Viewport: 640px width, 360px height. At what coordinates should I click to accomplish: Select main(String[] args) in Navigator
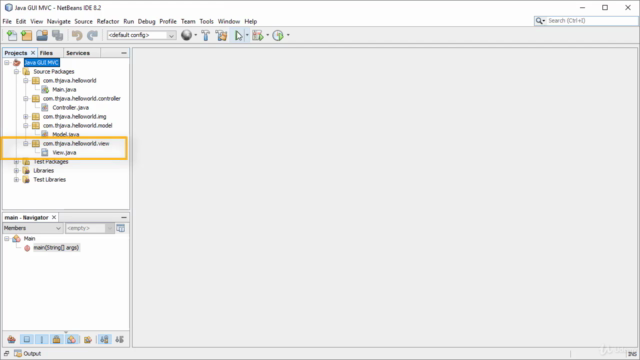56,248
